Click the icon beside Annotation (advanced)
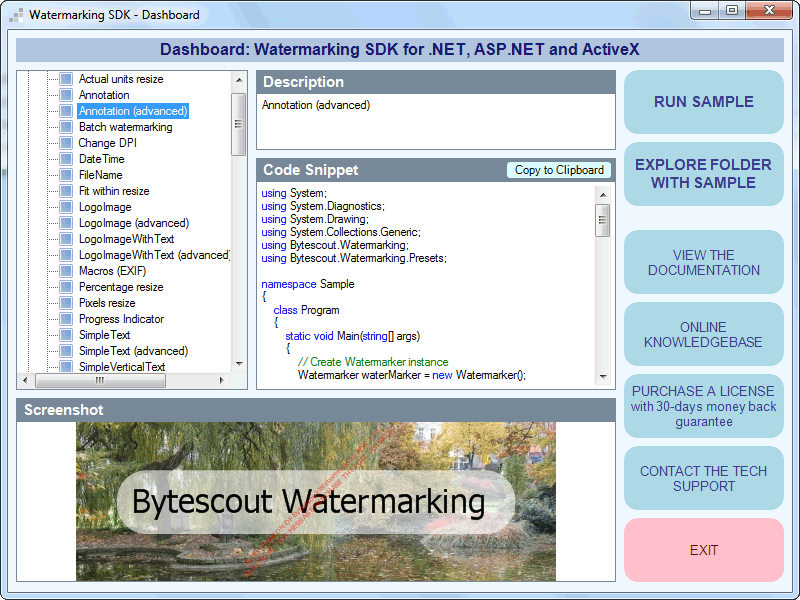 tap(66, 111)
